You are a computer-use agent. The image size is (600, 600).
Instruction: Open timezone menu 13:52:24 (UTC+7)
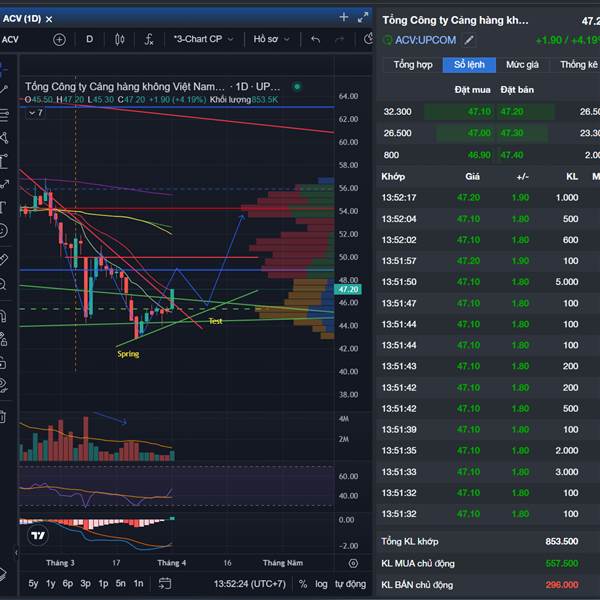(249, 584)
